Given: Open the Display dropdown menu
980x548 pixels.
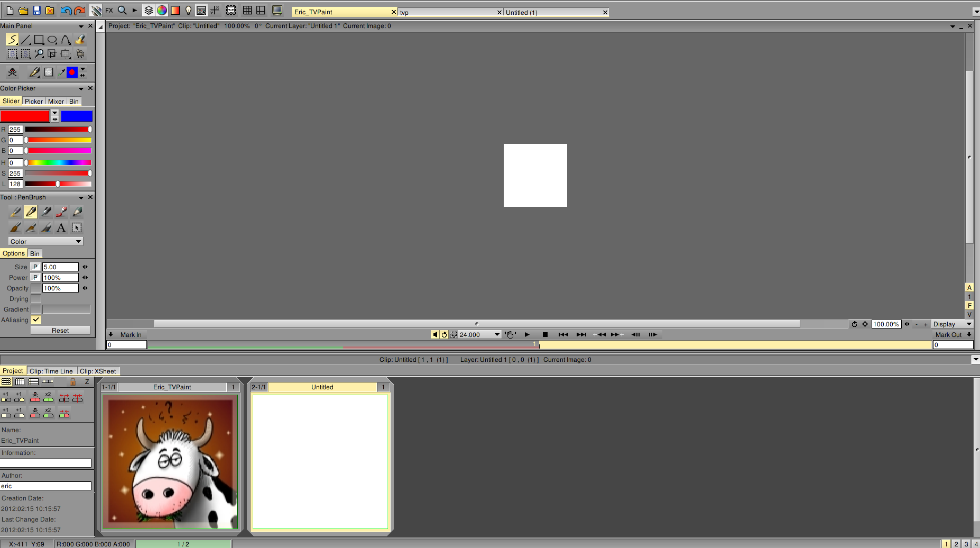Looking at the screenshot, I should pos(952,324).
